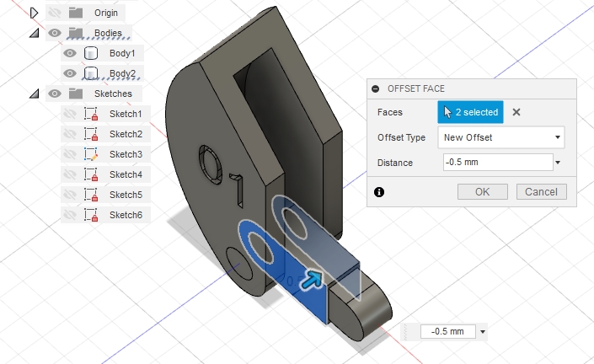This screenshot has width=594, height=364.
Task: Click the OFFSET FACE dialog title
Action: (x=416, y=88)
